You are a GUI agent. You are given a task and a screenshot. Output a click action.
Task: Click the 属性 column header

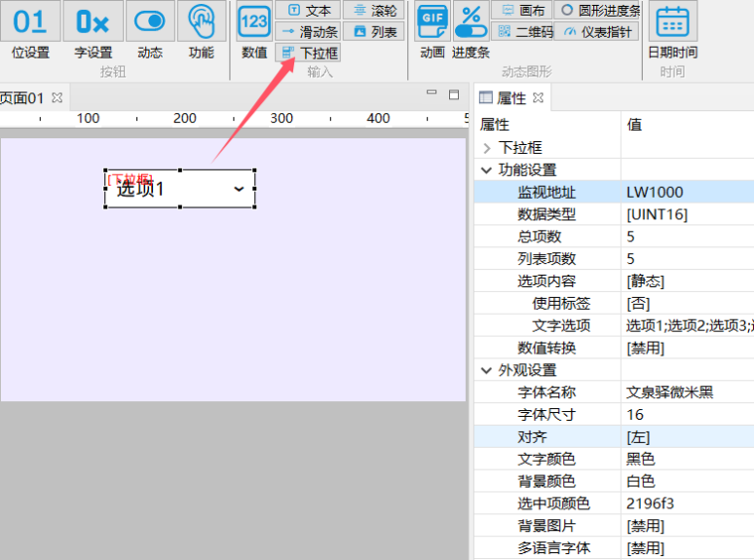pos(547,125)
